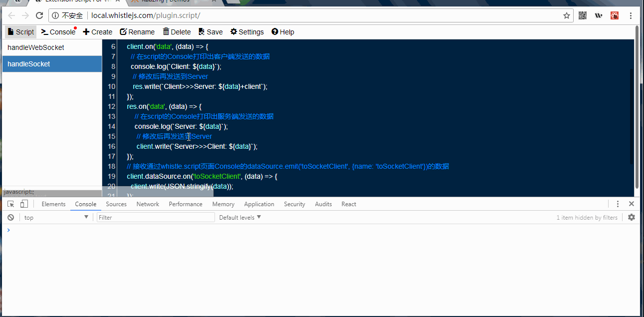
Task: Switch to DevTools Performance tab
Action: 186,204
